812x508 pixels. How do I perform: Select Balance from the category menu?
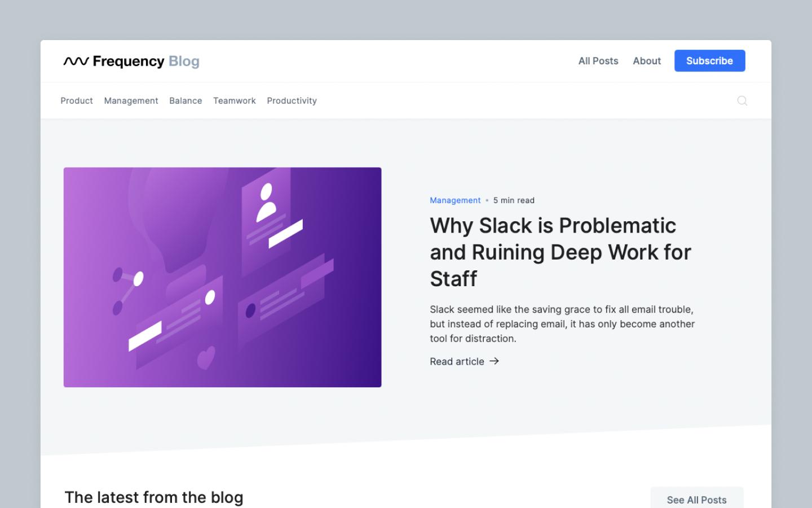(186, 100)
